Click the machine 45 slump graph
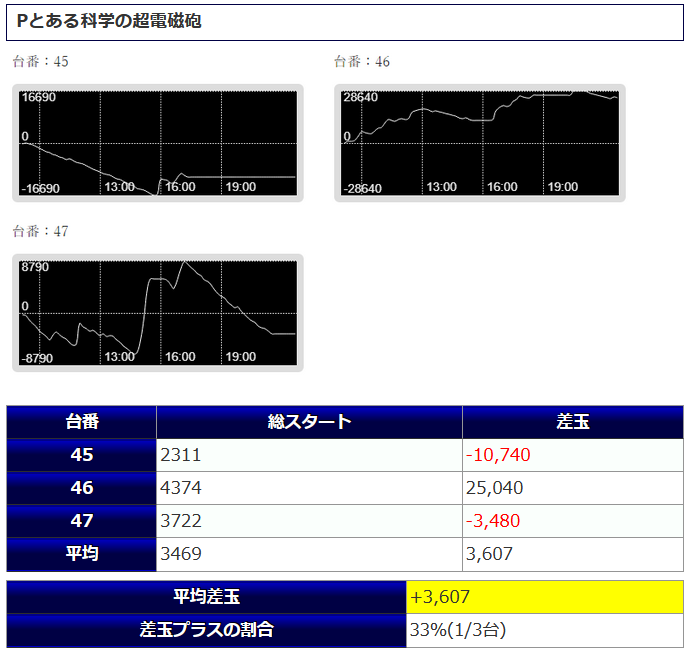Image resolution: width=689 pixels, height=653 pixels. click(x=158, y=143)
